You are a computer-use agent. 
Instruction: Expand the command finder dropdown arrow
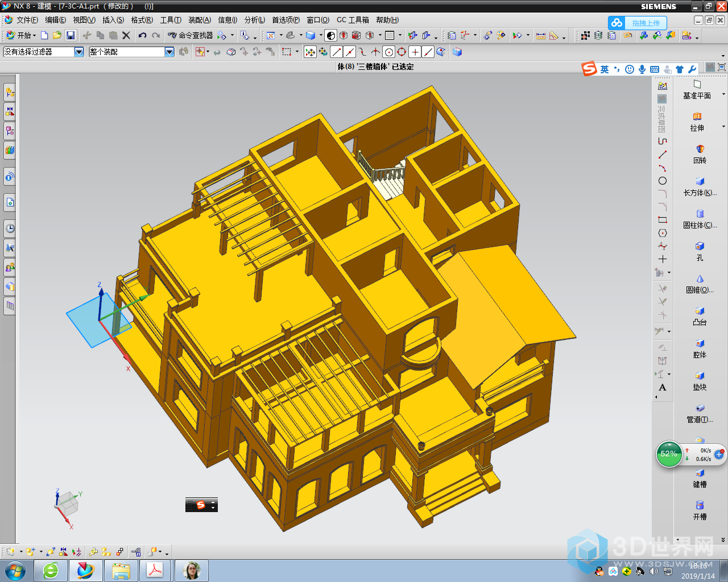pyautogui.click(x=232, y=35)
